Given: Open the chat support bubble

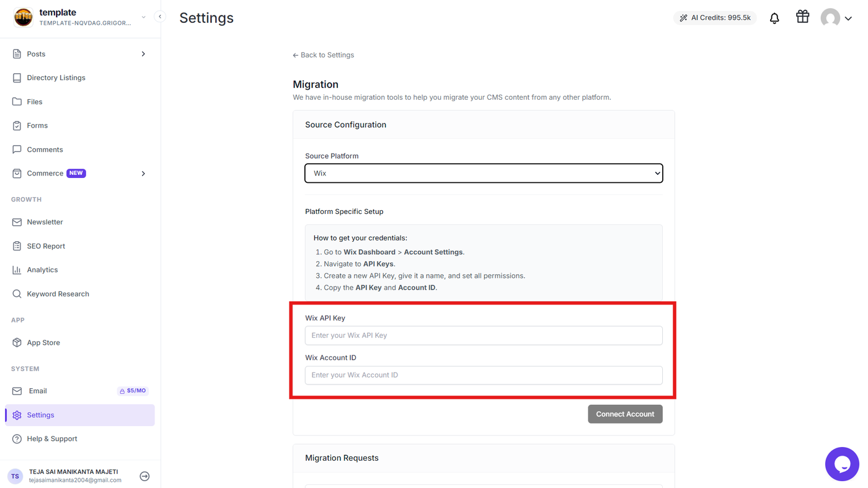Looking at the screenshot, I should click(x=842, y=464).
